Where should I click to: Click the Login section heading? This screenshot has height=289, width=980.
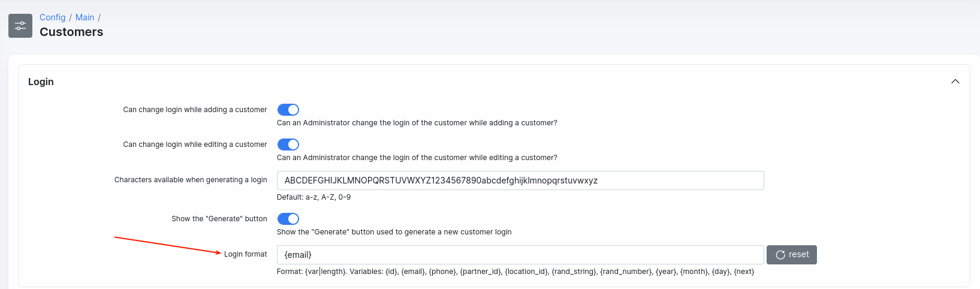coord(41,82)
